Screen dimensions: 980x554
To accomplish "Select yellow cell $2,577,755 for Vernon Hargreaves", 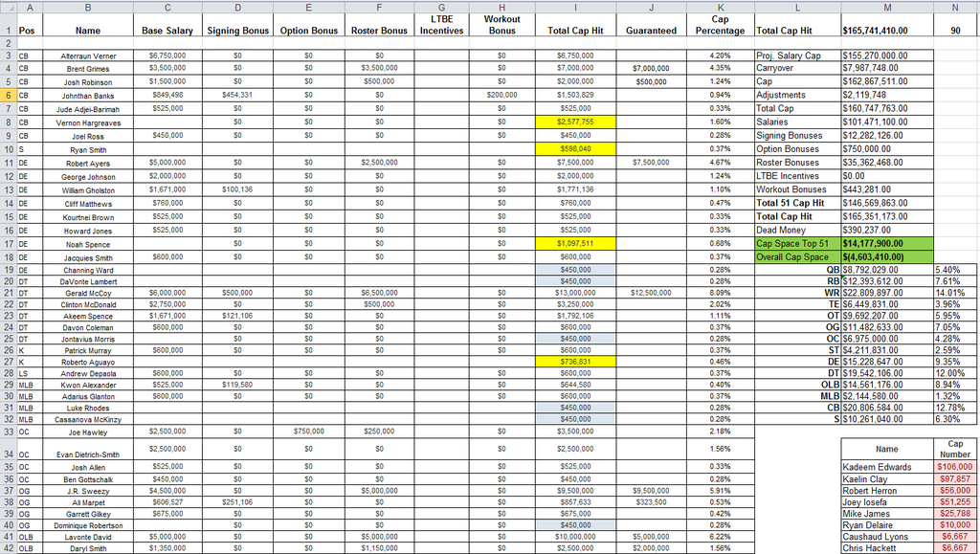I will tap(575, 122).
